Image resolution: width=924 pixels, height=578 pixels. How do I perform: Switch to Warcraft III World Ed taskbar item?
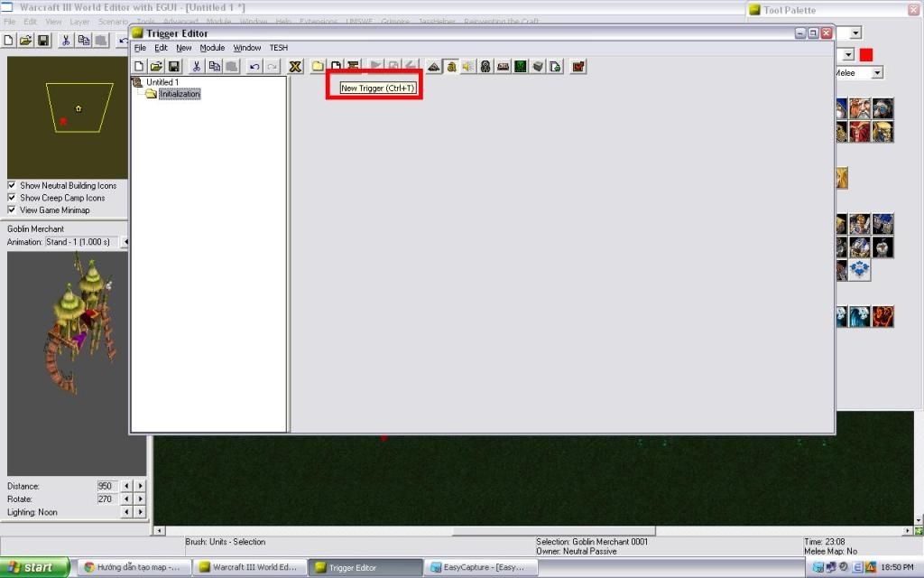(251, 567)
